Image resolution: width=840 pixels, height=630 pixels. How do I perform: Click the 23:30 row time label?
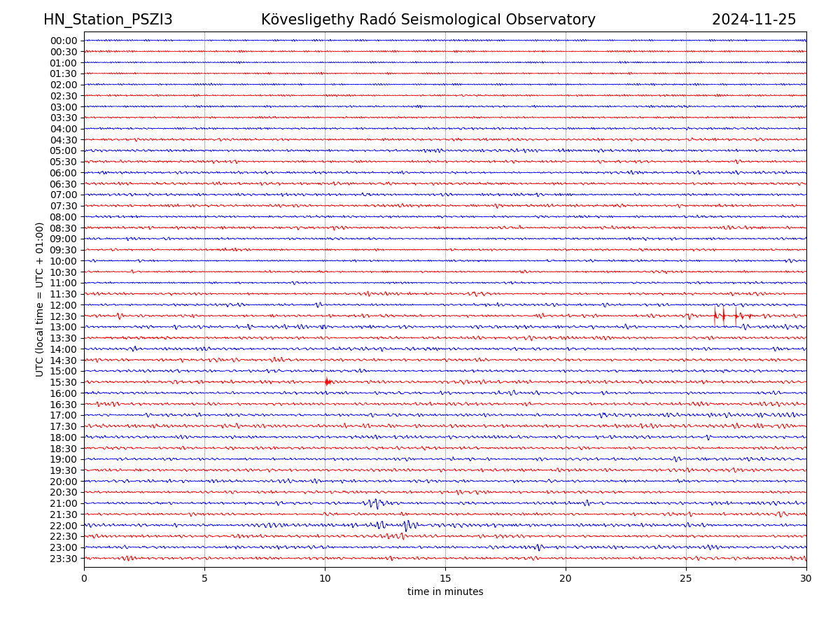click(63, 559)
